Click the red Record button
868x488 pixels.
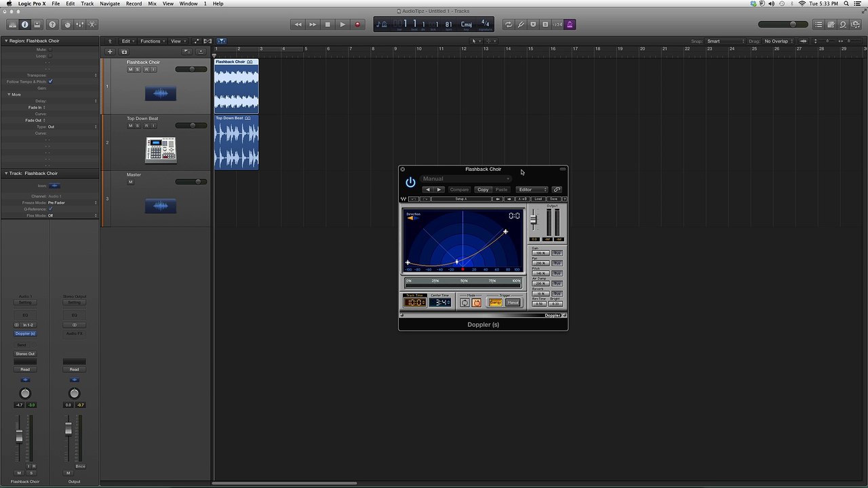tap(357, 24)
